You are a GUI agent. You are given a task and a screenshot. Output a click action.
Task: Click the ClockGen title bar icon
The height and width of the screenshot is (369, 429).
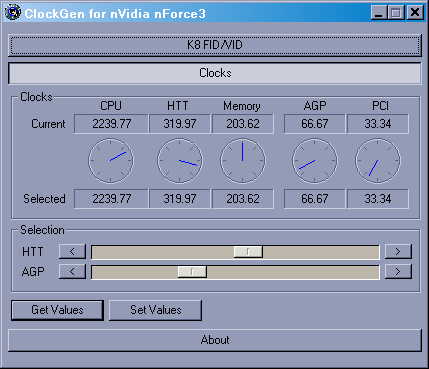(x=12, y=12)
